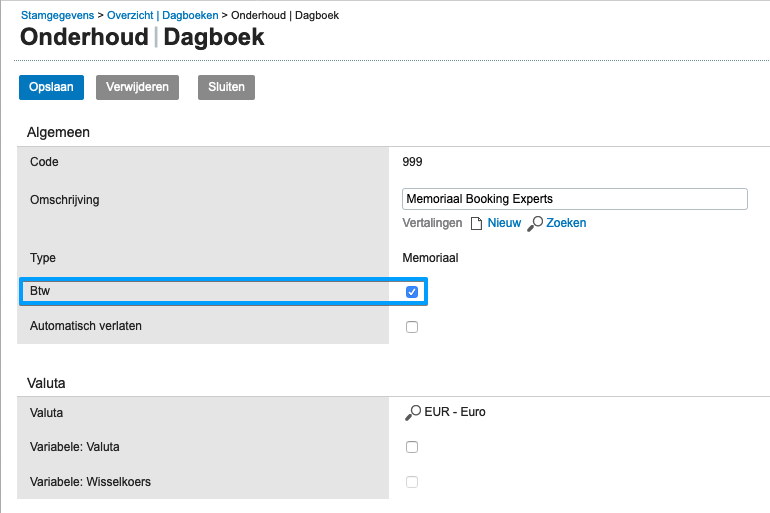Click the new document icon beside Nieuw
The width and height of the screenshot is (770, 513).
click(476, 223)
